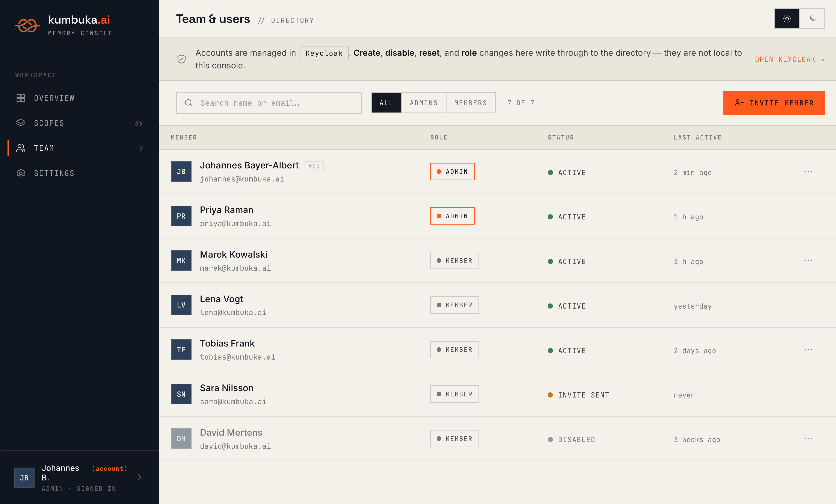836x504 pixels.
Task: Expand the account chevron in sidebar footer
Action: [x=139, y=477]
